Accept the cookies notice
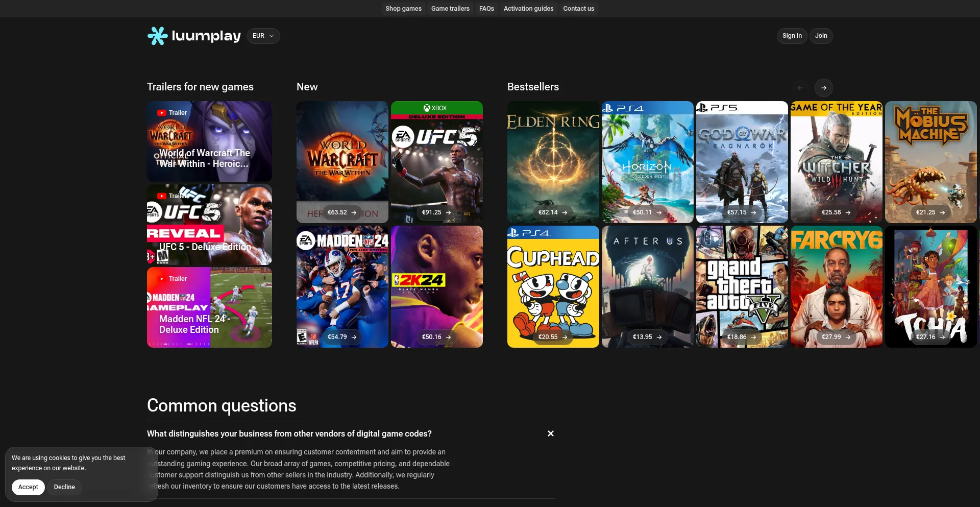This screenshot has height=507, width=980. click(28, 487)
